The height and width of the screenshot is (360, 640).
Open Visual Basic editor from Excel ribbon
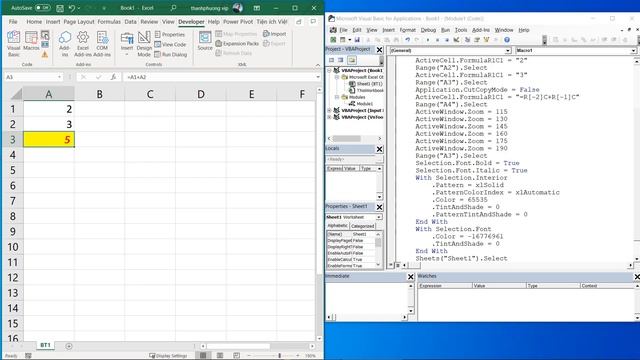[x=13, y=43]
